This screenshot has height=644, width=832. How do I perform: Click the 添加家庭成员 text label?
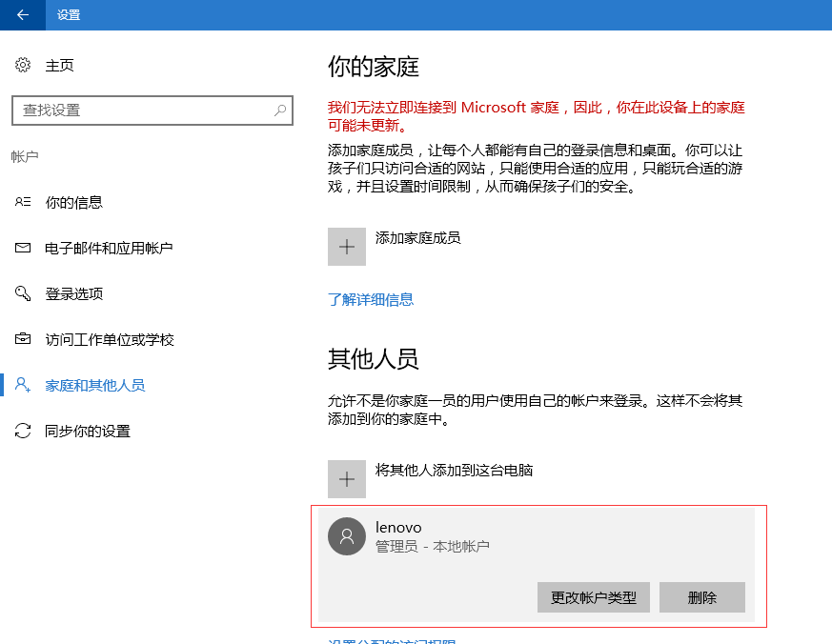[x=418, y=237]
